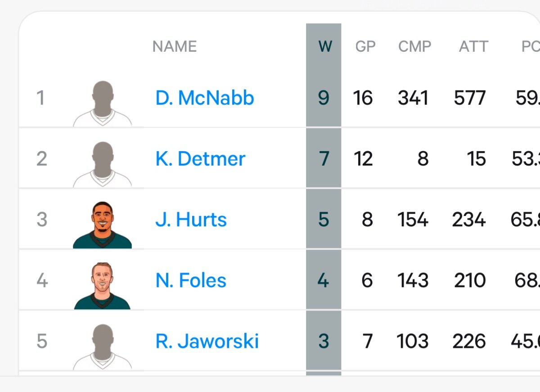Click K. Detmer silhouette avatar
The width and height of the screenshot is (540, 392).
tap(103, 164)
